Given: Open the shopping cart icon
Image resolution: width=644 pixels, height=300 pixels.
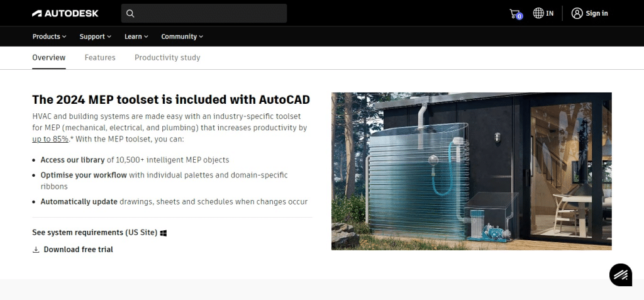Looking at the screenshot, I should 516,14.
